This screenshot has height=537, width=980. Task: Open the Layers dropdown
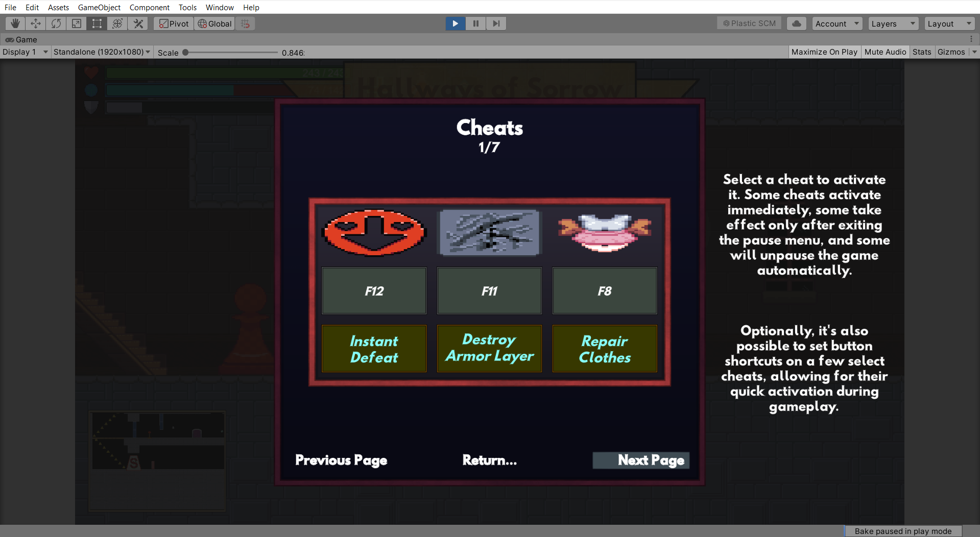click(893, 23)
